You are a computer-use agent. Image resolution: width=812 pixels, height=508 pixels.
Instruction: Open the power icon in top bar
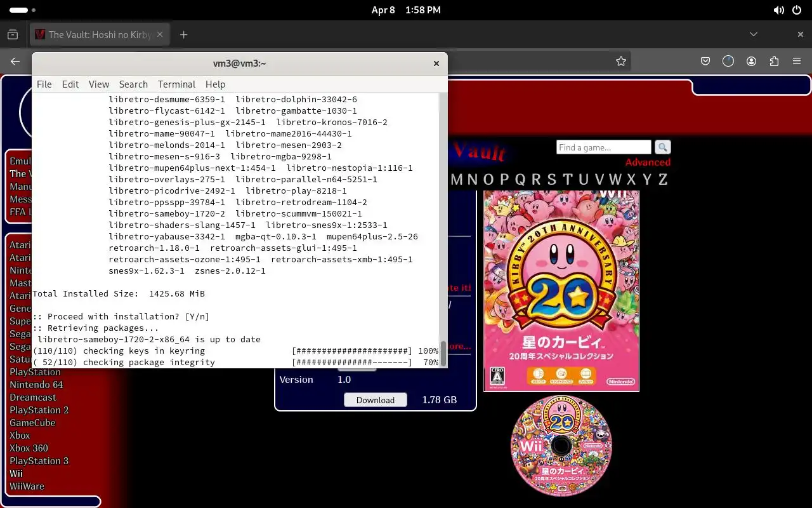point(797,10)
